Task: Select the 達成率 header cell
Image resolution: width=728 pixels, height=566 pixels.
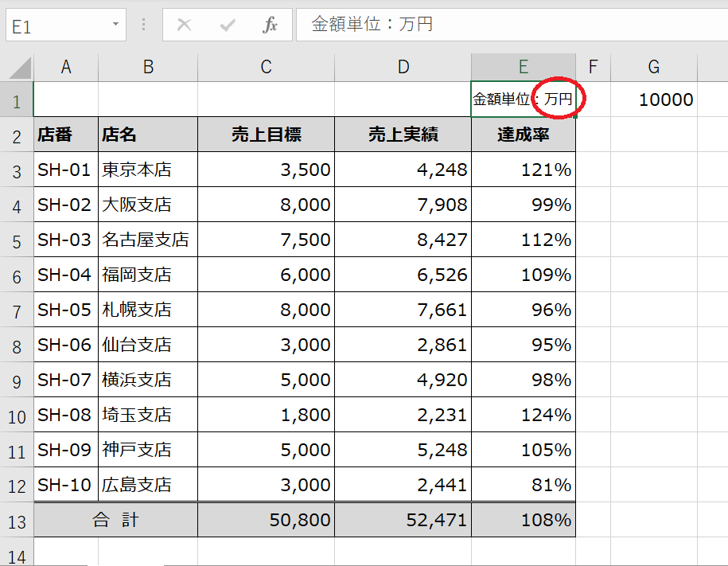Action: [x=523, y=135]
